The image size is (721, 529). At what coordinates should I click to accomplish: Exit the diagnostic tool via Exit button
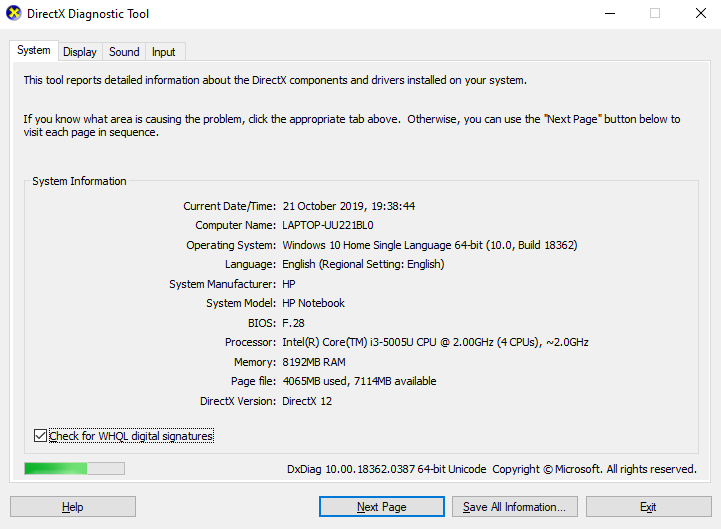[648, 507]
